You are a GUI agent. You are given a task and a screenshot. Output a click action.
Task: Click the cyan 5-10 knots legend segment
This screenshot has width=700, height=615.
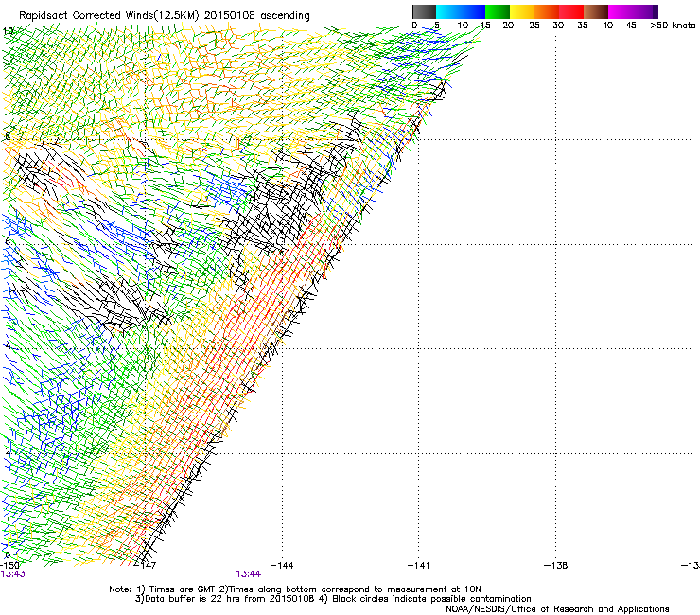[448, 11]
